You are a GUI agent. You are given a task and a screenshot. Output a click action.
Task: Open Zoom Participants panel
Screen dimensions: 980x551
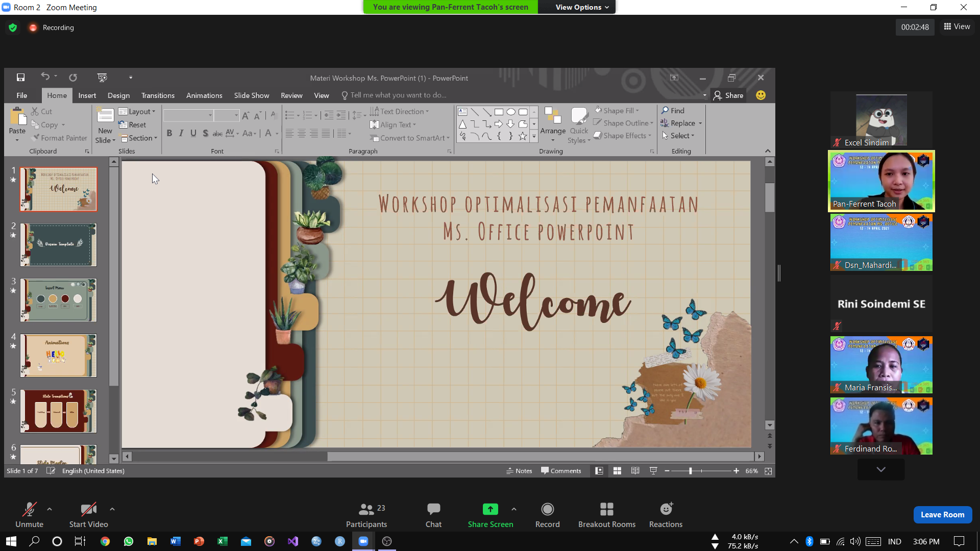[x=366, y=515]
